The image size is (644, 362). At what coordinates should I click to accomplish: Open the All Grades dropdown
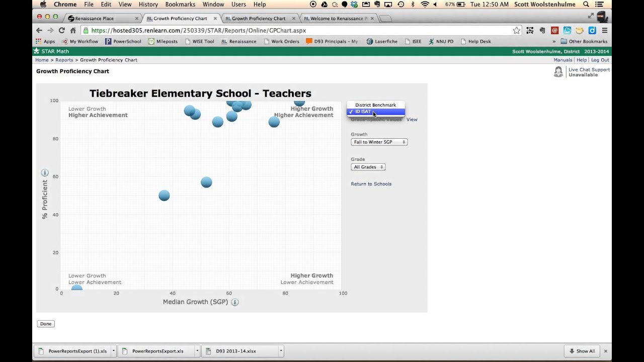pos(368,167)
